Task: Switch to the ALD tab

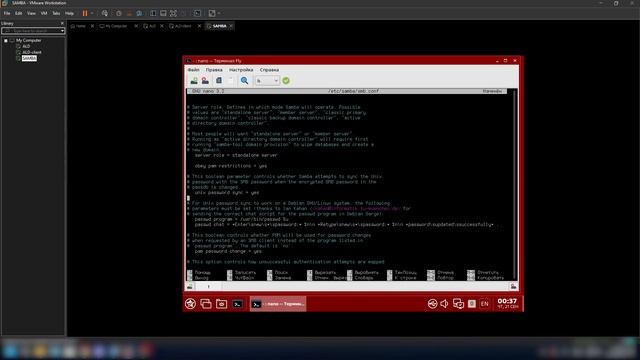Action: [x=151, y=26]
